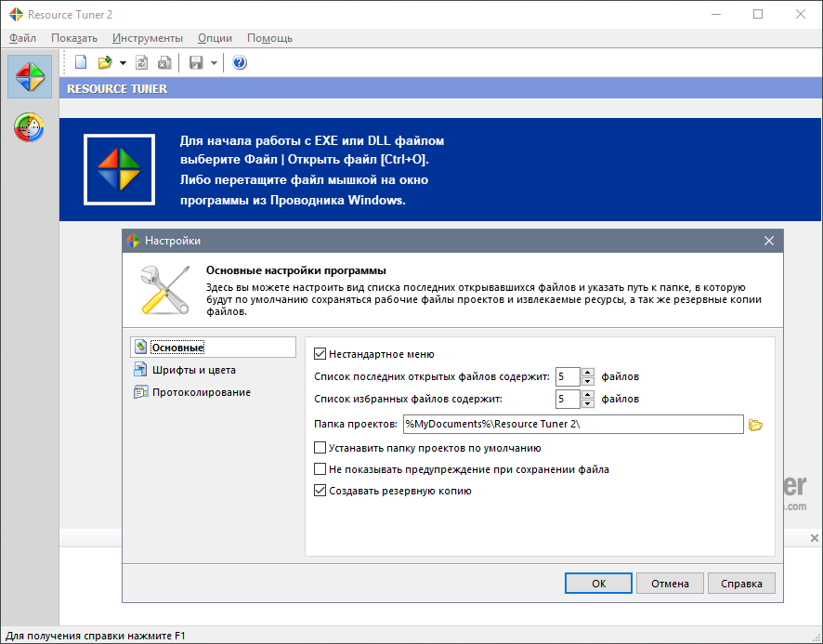
Task: Click the Шрифты и цвета category icon
Action: click(140, 369)
